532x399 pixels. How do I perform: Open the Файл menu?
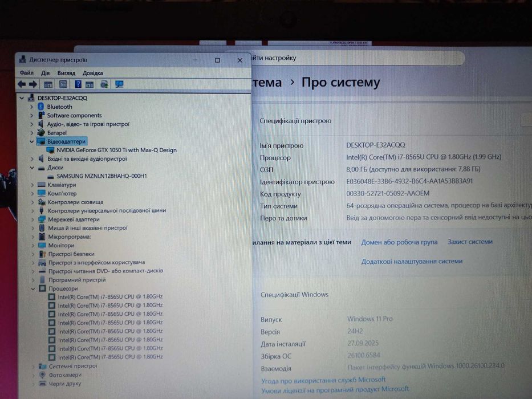(27, 72)
